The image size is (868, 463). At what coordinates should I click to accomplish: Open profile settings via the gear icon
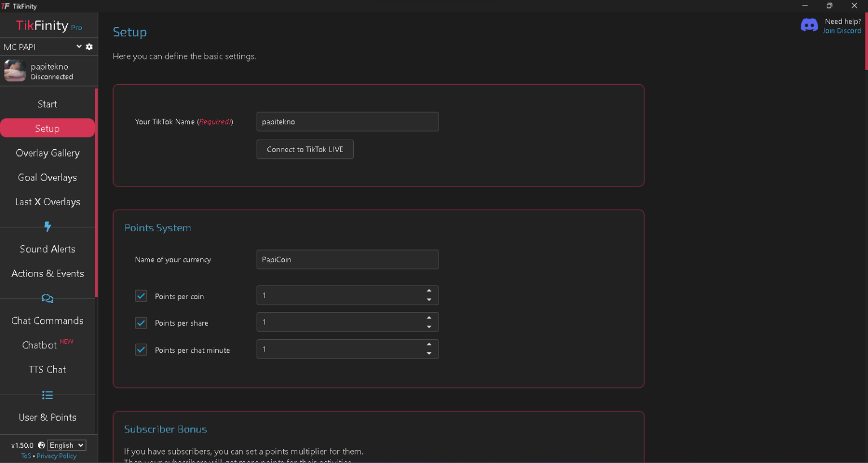click(x=89, y=46)
